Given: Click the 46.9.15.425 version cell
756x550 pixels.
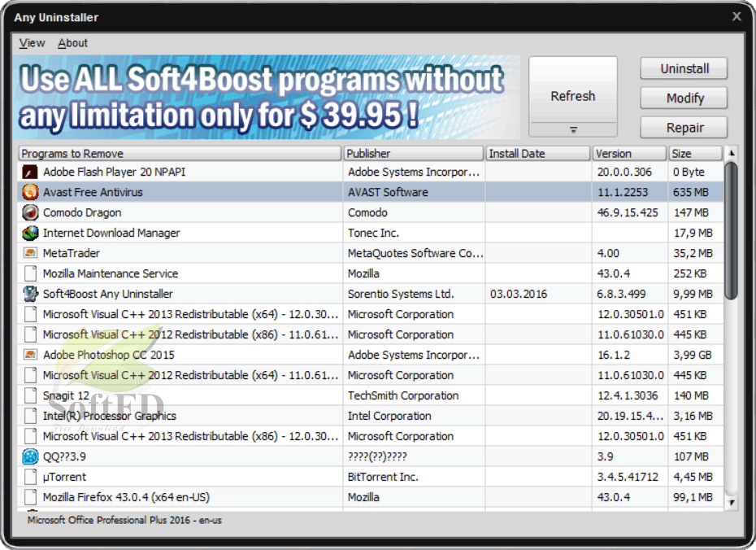Looking at the screenshot, I should click(630, 212).
